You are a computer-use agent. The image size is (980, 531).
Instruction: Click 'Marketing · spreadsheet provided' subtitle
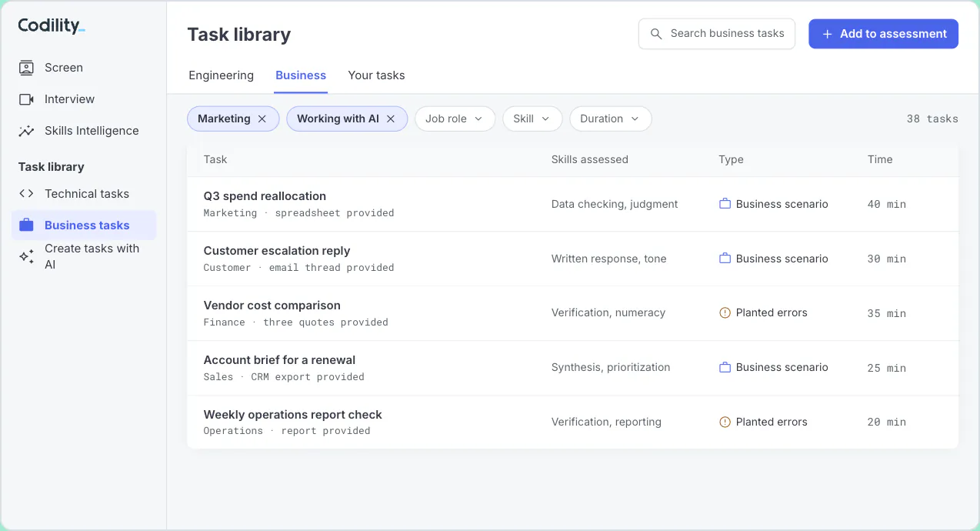click(x=298, y=213)
